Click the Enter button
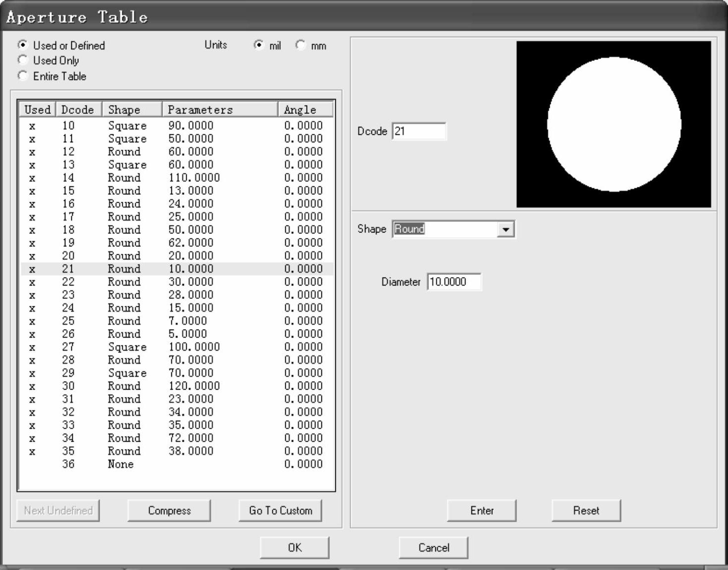This screenshot has height=570, width=728. [x=482, y=511]
